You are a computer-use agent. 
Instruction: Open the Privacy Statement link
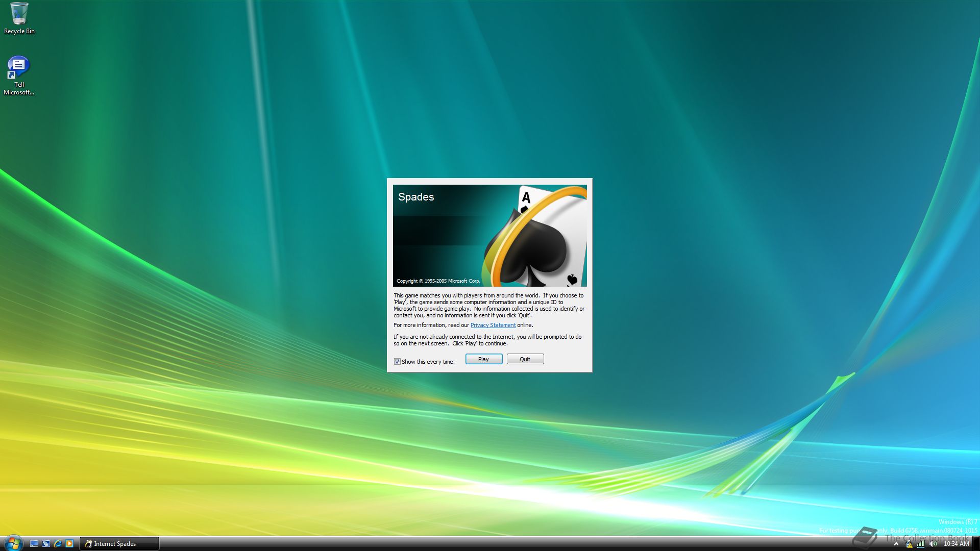click(x=493, y=325)
